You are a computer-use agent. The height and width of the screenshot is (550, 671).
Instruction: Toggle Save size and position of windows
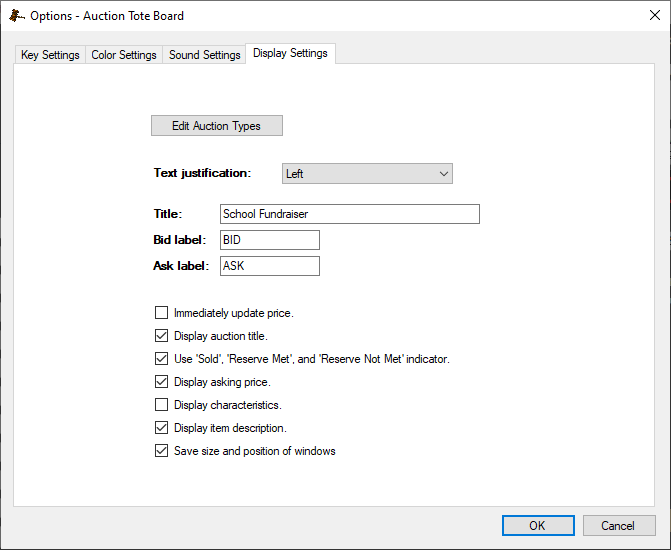pos(162,451)
